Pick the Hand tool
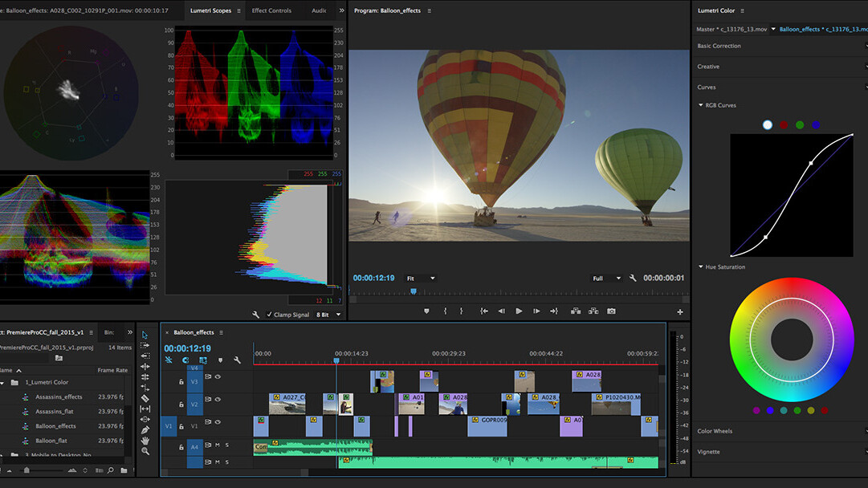The image size is (868, 488). (145, 440)
